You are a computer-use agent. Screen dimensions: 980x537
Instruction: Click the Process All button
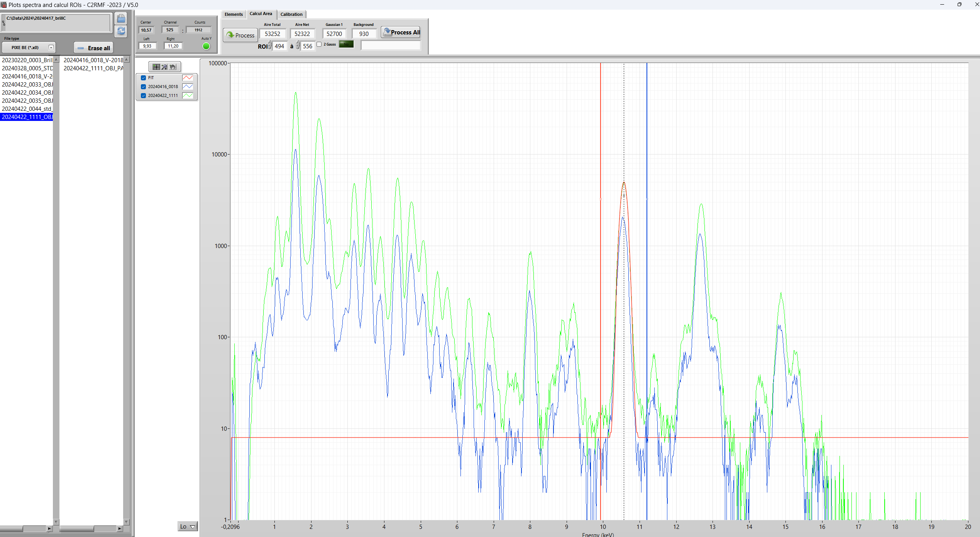click(x=401, y=32)
